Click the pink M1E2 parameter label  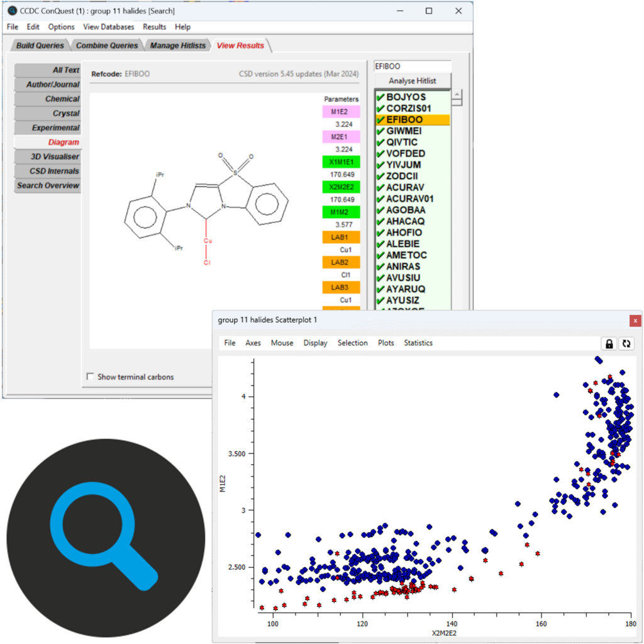(x=341, y=112)
